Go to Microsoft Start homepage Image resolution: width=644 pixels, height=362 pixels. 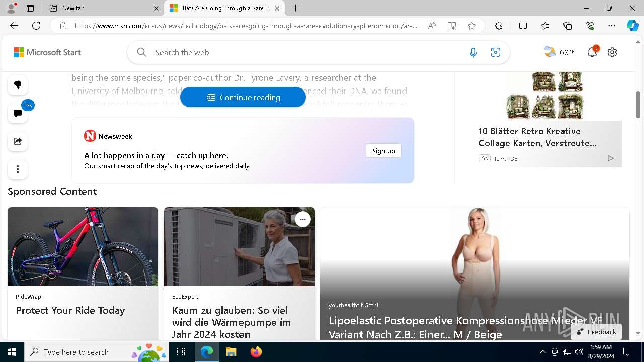47,52
